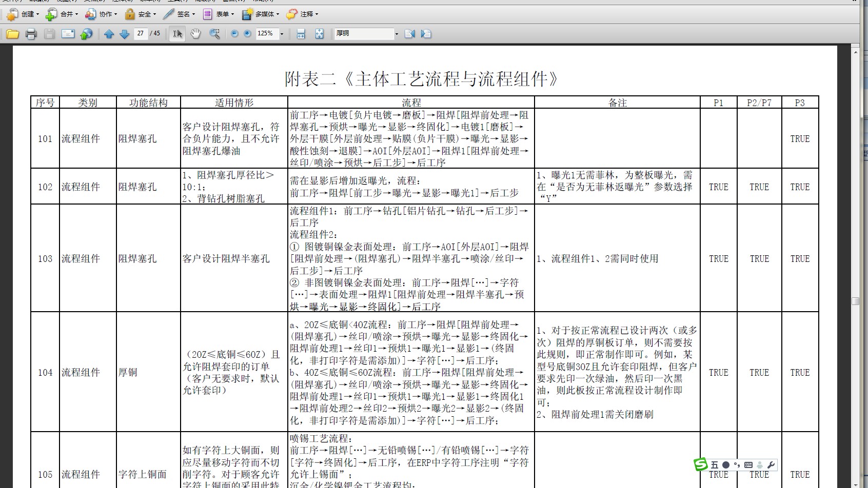Image resolution: width=868 pixels, height=488 pixels.
Task: Click the IME user account icon
Action: tap(760, 465)
